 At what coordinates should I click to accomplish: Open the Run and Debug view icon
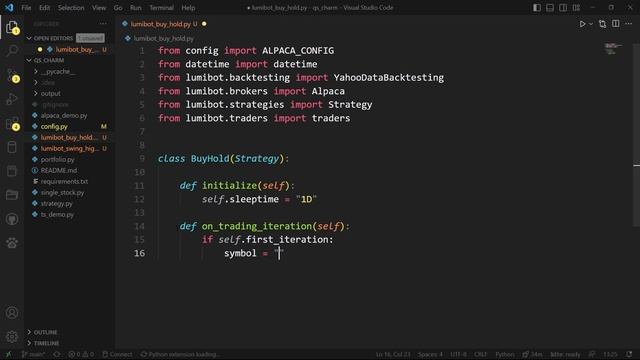(12, 99)
